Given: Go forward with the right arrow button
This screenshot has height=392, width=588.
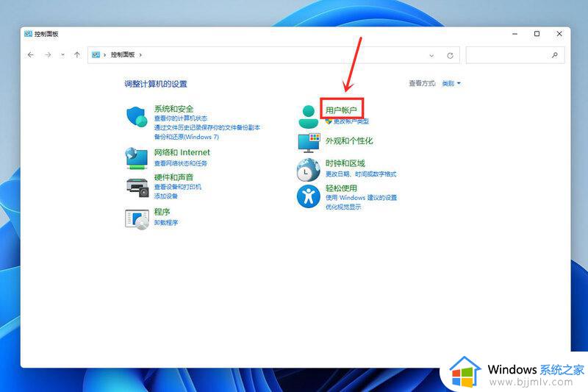Looking at the screenshot, I should tap(48, 54).
